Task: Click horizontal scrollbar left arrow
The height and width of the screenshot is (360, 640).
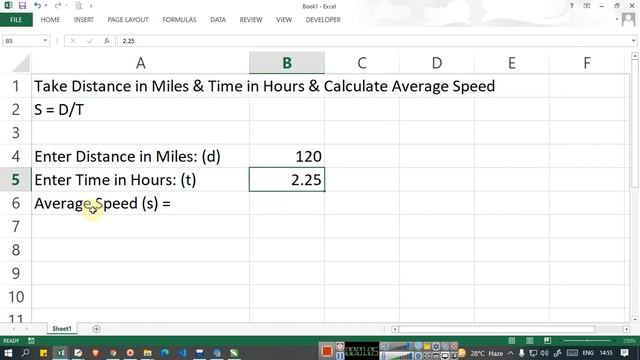Action: pyautogui.click(x=395, y=329)
